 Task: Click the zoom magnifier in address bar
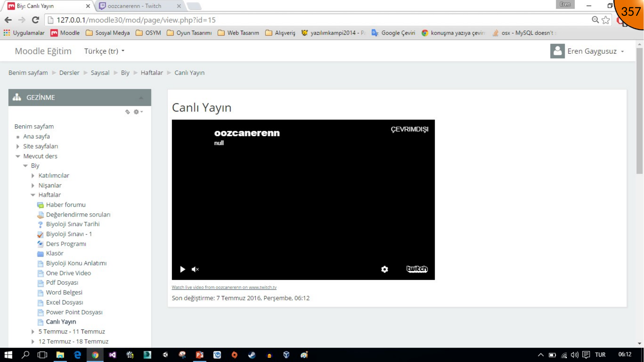[595, 20]
